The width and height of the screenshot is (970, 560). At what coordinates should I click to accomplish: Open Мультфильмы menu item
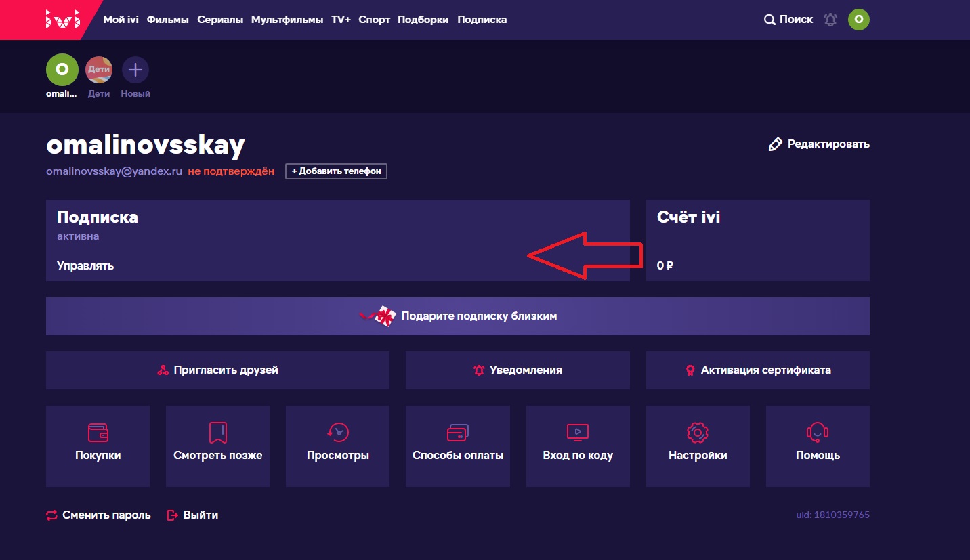tap(287, 20)
